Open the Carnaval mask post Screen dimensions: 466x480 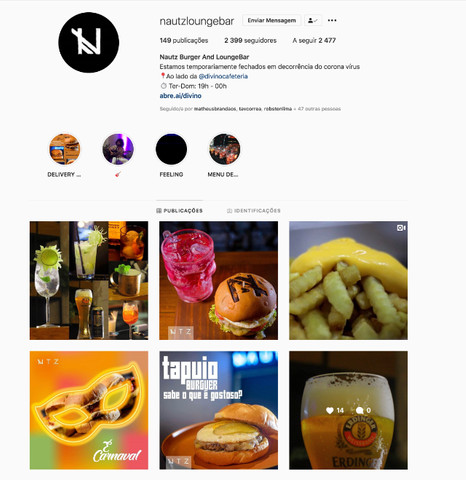pos(89,410)
